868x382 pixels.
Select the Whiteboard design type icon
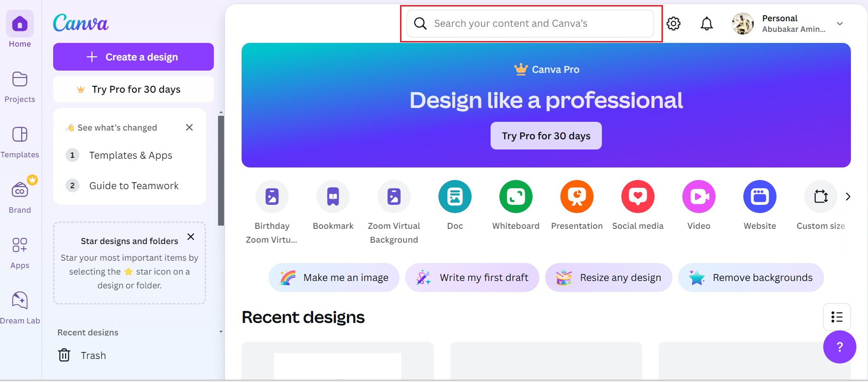tap(516, 197)
